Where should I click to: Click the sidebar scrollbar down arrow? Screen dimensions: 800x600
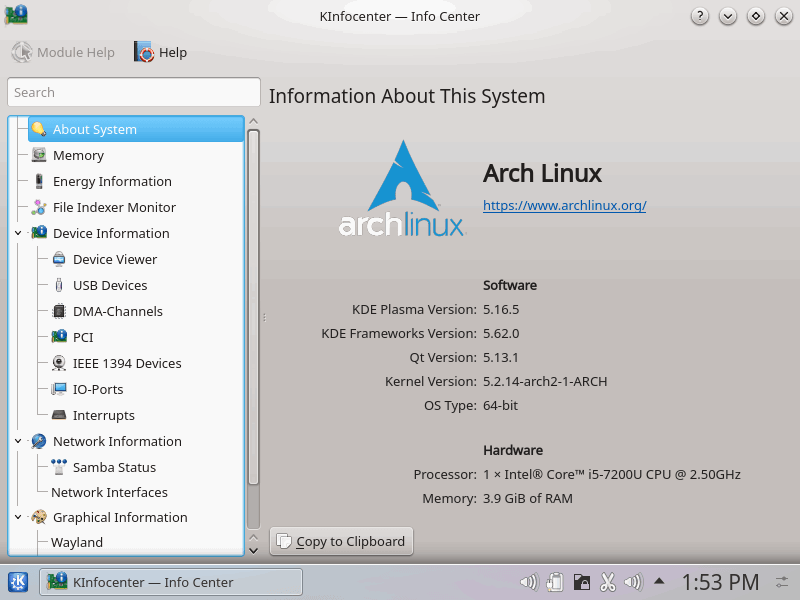point(253,549)
